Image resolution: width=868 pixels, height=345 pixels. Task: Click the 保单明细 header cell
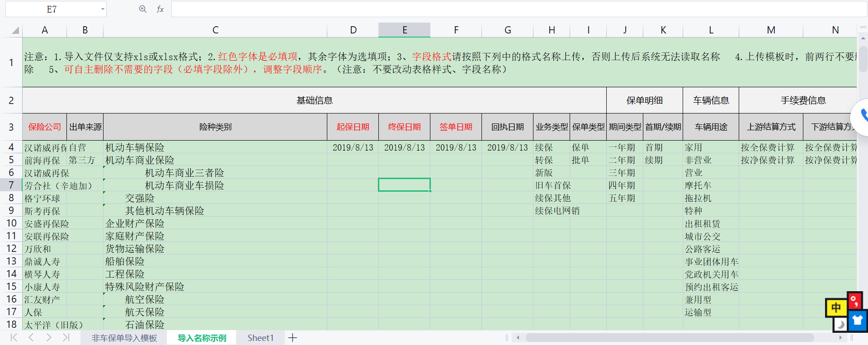645,100
